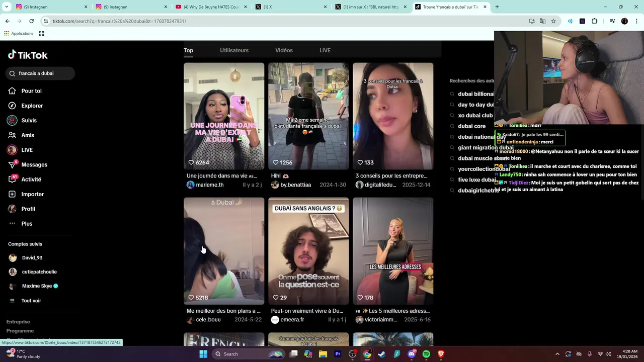Image resolution: width=644 pixels, height=362 pixels.
Task: Go back with the browser back arrow
Action: point(7,21)
